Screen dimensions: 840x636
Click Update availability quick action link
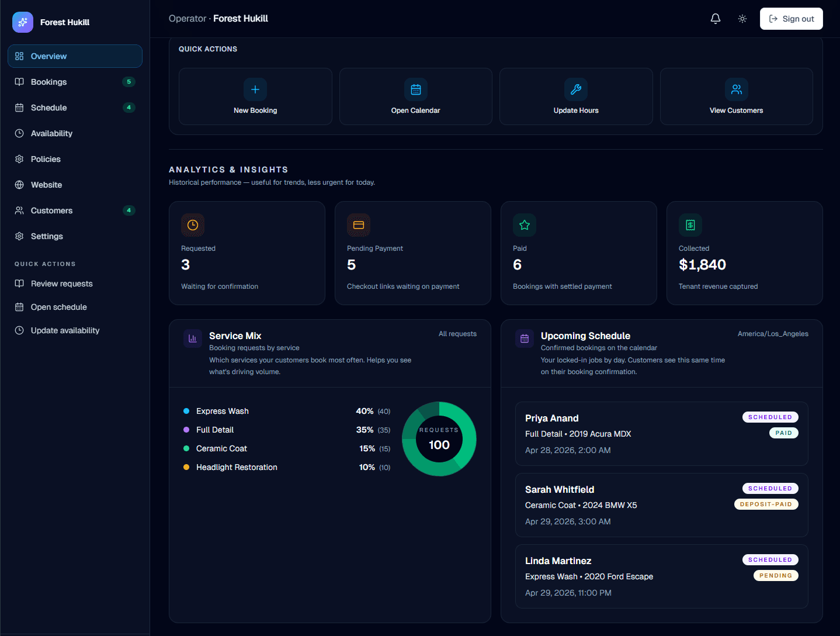point(75,330)
